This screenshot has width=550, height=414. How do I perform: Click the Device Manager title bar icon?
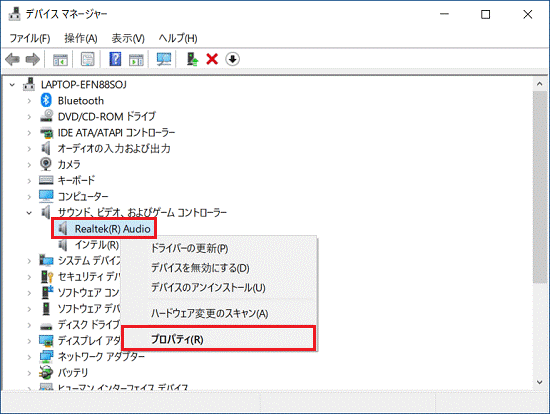click(x=14, y=14)
